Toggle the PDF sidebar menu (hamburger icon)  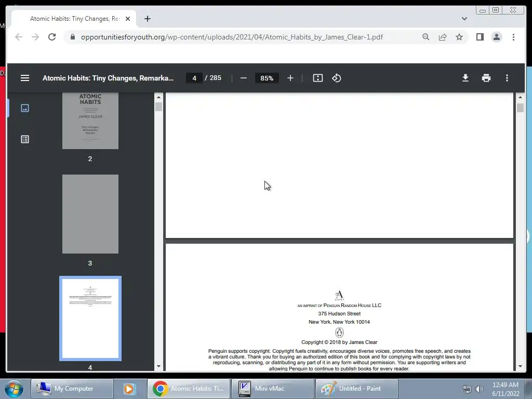25,78
